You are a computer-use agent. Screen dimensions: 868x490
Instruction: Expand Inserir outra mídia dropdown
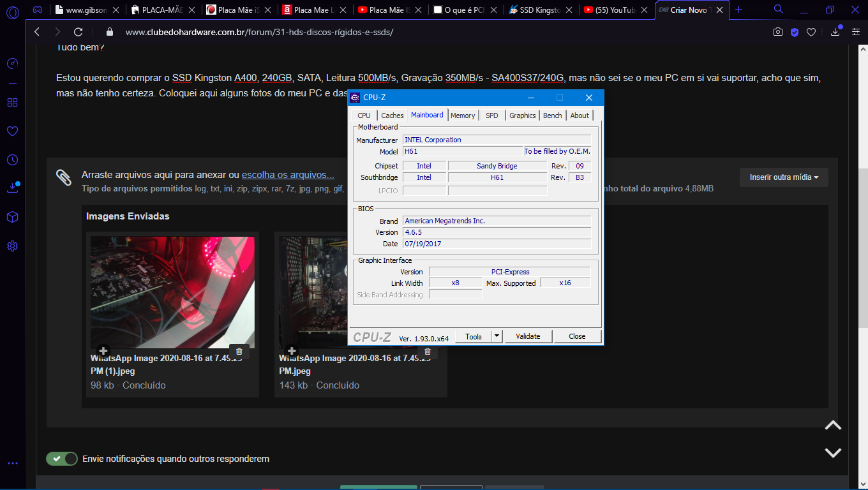[x=784, y=177]
